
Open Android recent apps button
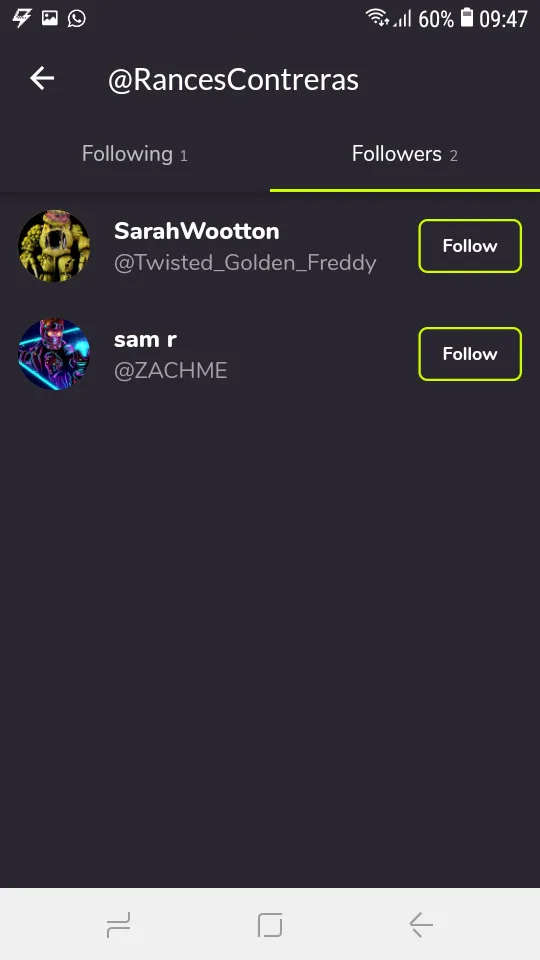click(x=118, y=924)
